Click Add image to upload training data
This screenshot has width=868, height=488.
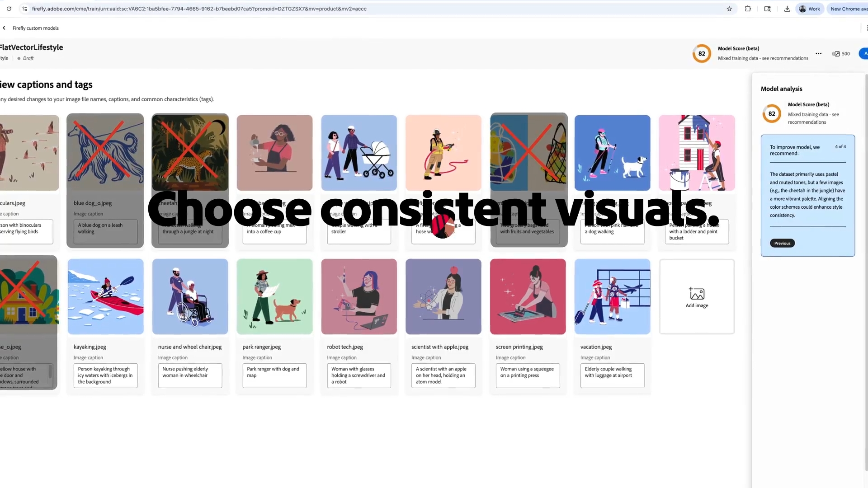coord(697,296)
